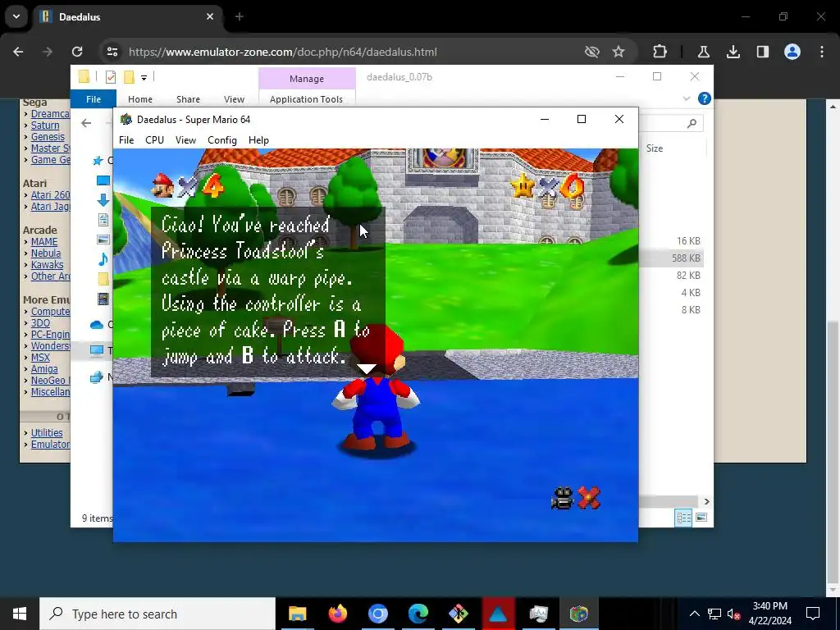
Task: Click the Network icon in Explorer sidebar
Action: pyautogui.click(x=97, y=377)
